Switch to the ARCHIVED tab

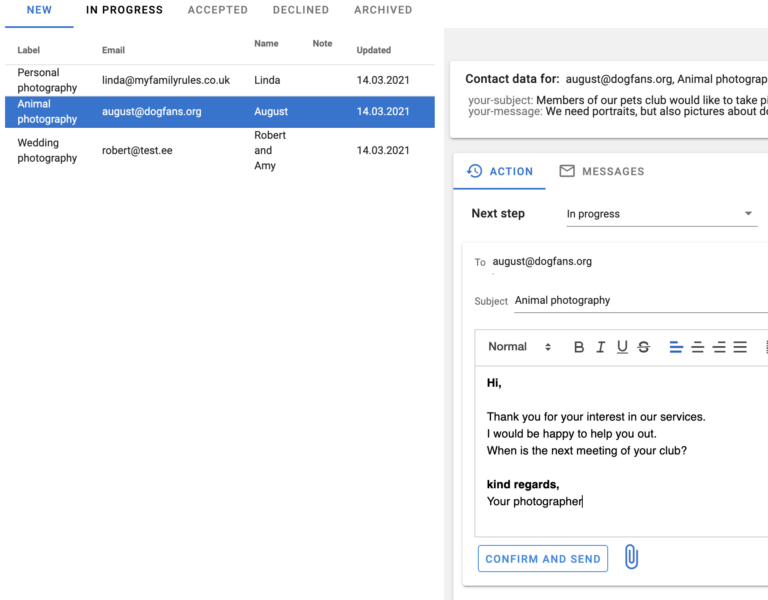pyautogui.click(x=383, y=10)
